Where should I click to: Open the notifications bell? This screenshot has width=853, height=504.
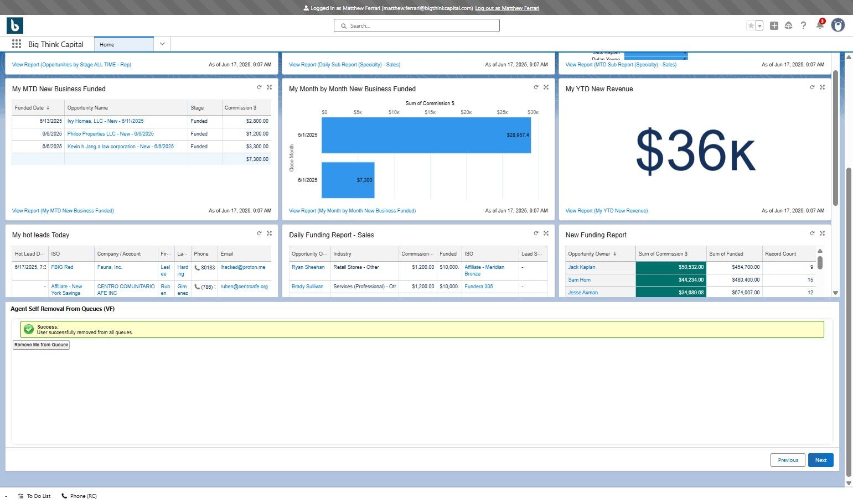coord(820,25)
